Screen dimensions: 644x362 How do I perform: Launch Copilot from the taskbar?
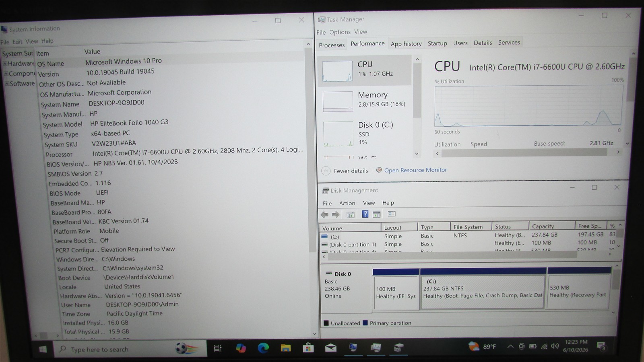tap(241, 348)
